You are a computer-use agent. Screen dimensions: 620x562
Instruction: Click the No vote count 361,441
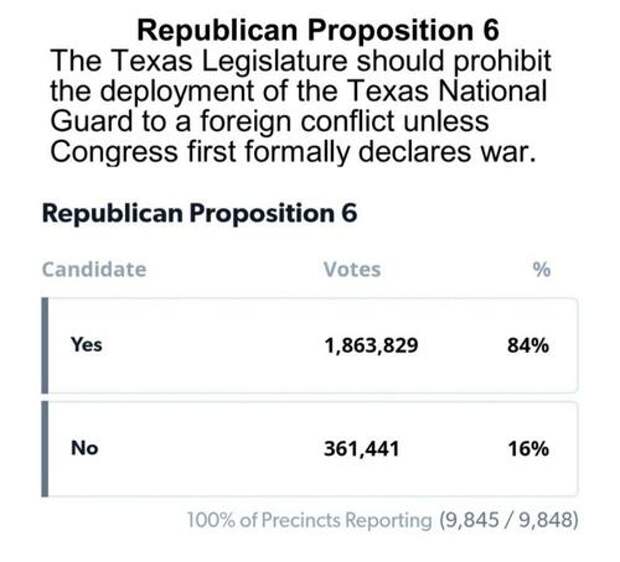[361, 449]
